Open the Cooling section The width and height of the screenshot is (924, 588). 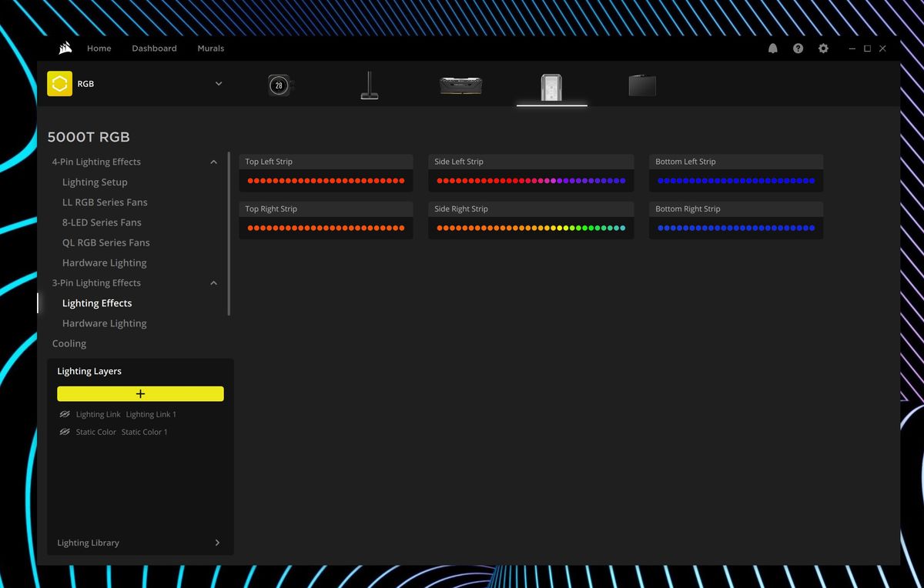pyautogui.click(x=69, y=343)
